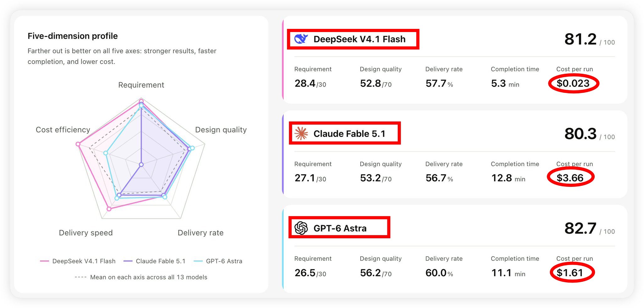Click the $3.66 cost per run value
The height and width of the screenshot is (308, 644).
(x=570, y=178)
